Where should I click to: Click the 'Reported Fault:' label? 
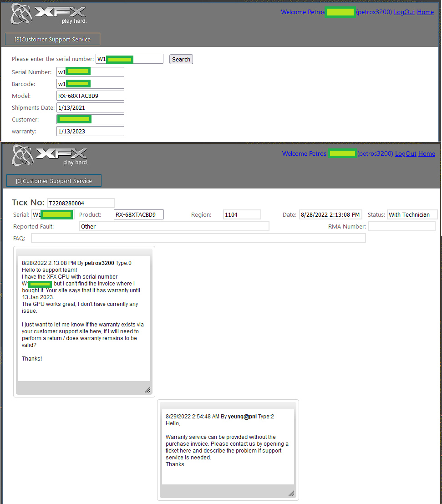(x=33, y=226)
